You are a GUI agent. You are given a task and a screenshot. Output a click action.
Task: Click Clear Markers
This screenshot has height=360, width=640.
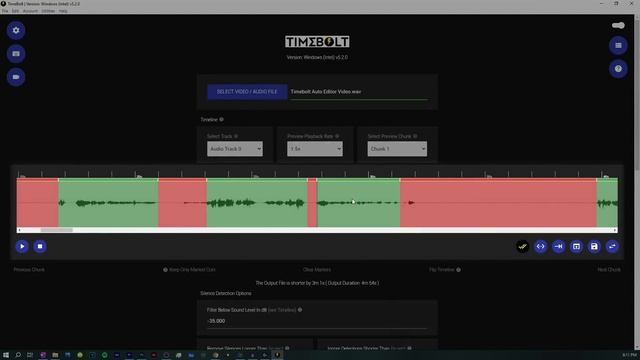click(317, 270)
